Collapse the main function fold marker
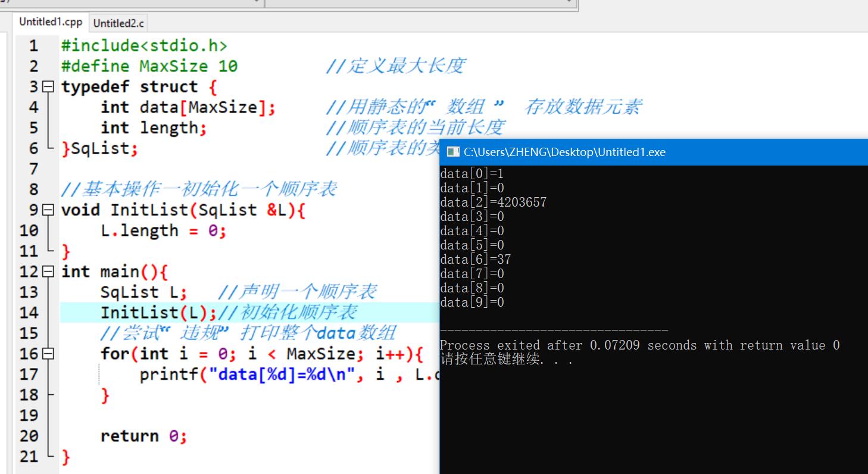Screen dimensions: 868x474 tap(49, 272)
